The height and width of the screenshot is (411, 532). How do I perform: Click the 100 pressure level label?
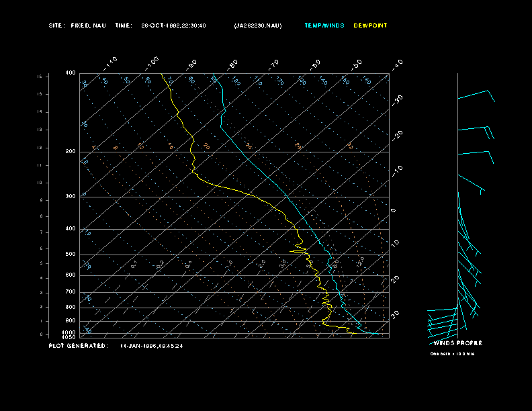click(71, 73)
